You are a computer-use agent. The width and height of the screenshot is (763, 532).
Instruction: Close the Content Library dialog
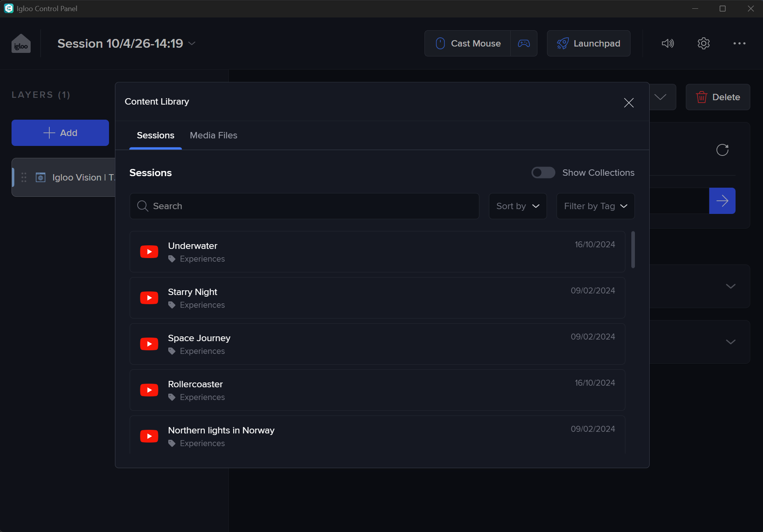pos(629,103)
